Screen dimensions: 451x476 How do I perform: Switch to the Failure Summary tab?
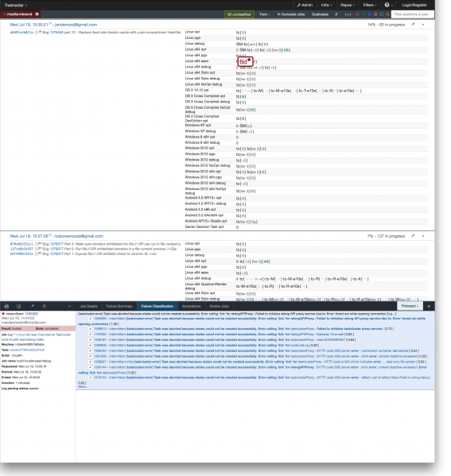pyautogui.click(x=119, y=306)
